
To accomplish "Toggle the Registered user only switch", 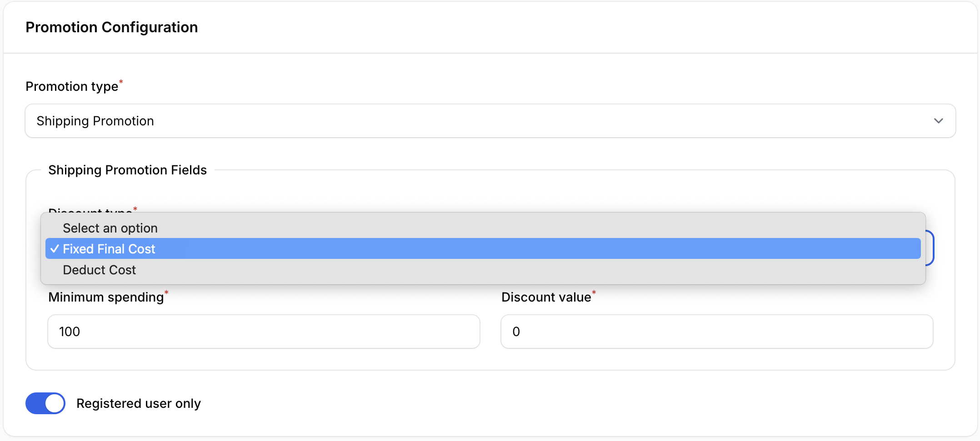I will pos(45,403).
